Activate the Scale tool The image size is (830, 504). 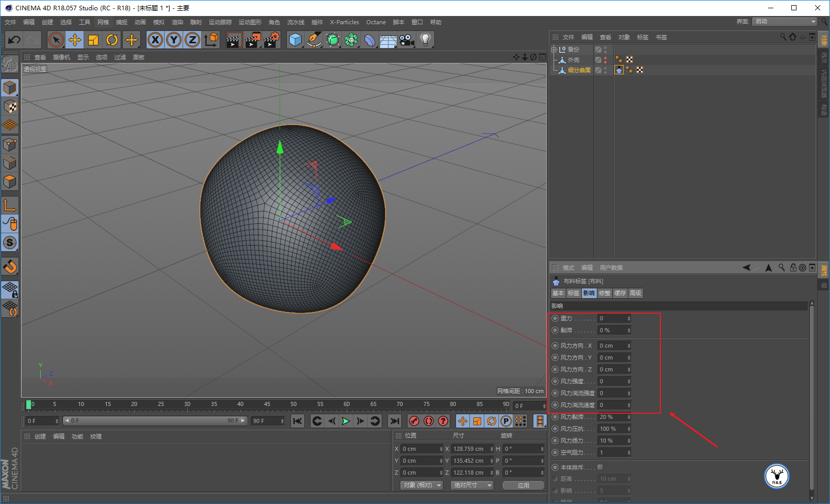(x=93, y=40)
